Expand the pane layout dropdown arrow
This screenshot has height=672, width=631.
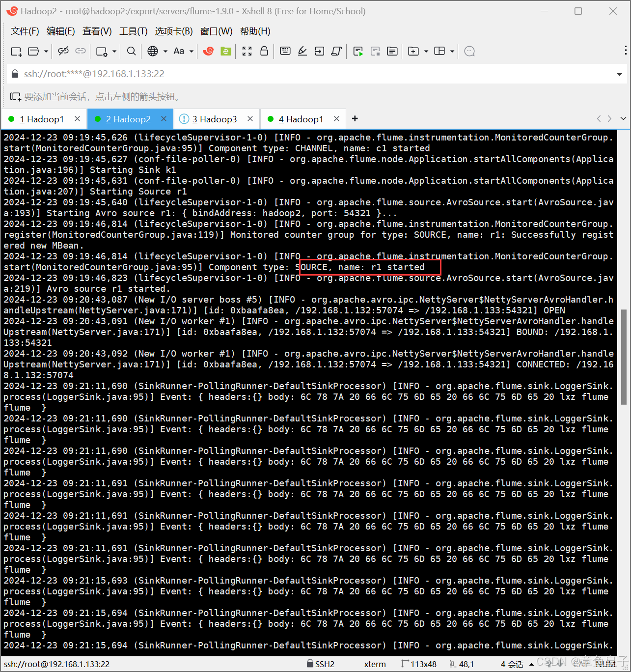[452, 51]
